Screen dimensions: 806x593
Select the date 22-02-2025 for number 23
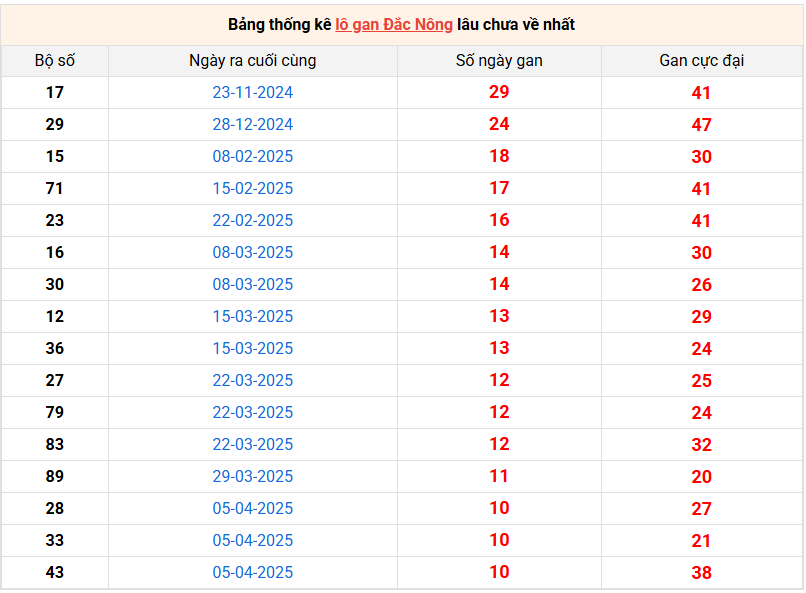click(x=252, y=221)
